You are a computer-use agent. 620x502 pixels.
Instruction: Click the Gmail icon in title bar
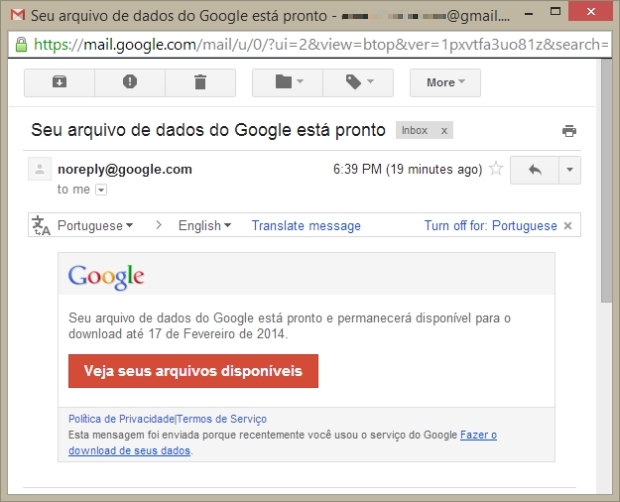click(x=18, y=15)
